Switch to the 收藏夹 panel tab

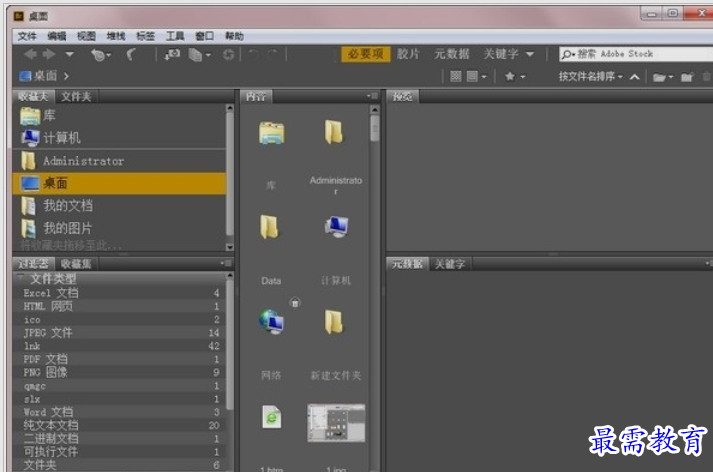coord(33,96)
